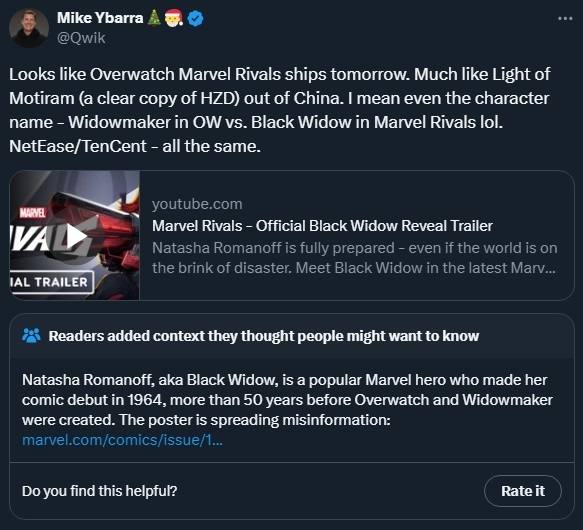This screenshot has height=530, width=583.
Task: Open the Readers added context header
Action: (x=264, y=336)
